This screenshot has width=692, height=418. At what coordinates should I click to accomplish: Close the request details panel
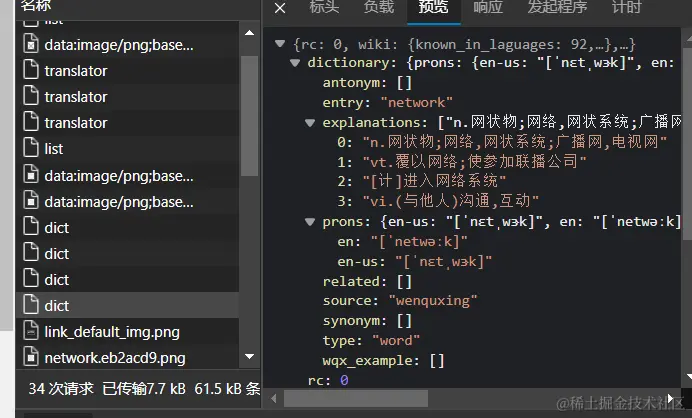280,8
